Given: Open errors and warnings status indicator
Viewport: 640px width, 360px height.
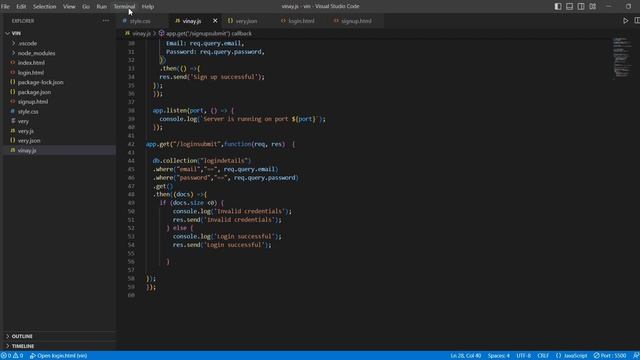Looking at the screenshot, I should point(12,356).
